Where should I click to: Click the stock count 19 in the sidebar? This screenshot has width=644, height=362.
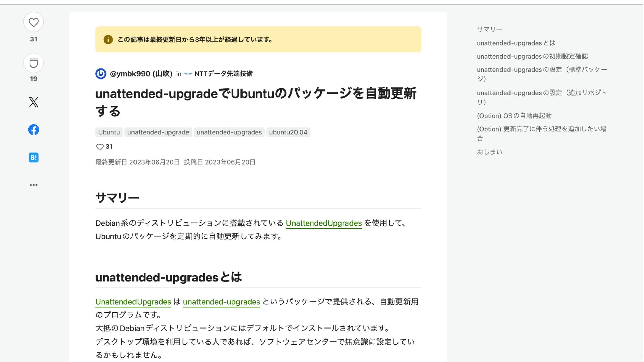click(x=34, y=79)
